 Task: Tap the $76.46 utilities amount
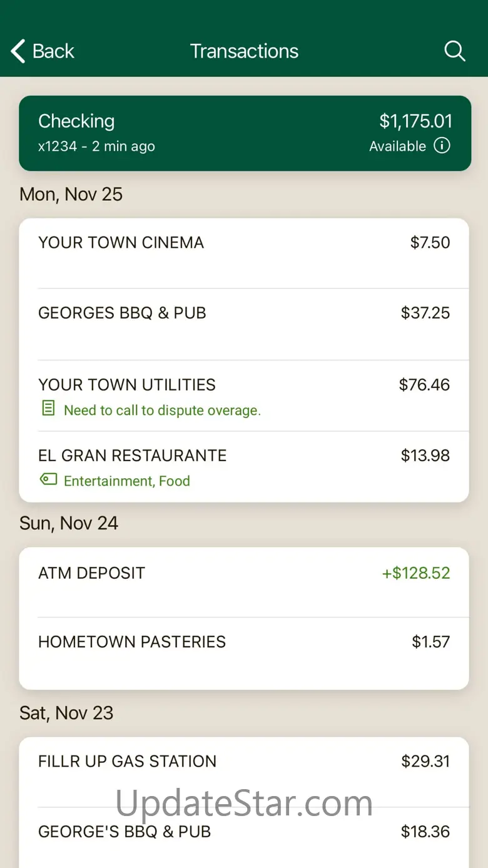click(424, 385)
